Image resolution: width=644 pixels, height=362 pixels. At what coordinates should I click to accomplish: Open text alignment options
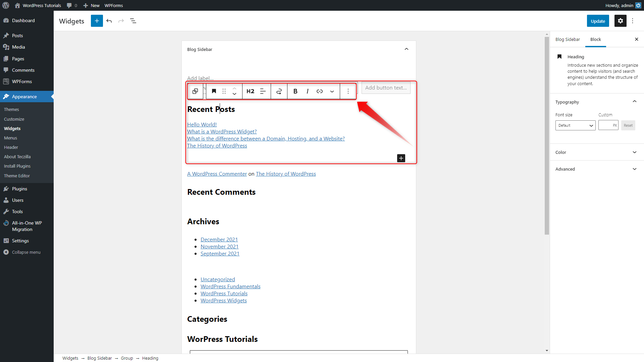(263, 91)
